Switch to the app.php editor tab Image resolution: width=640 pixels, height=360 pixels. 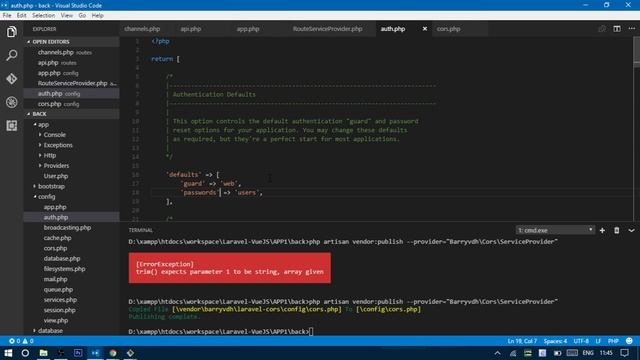point(248,29)
